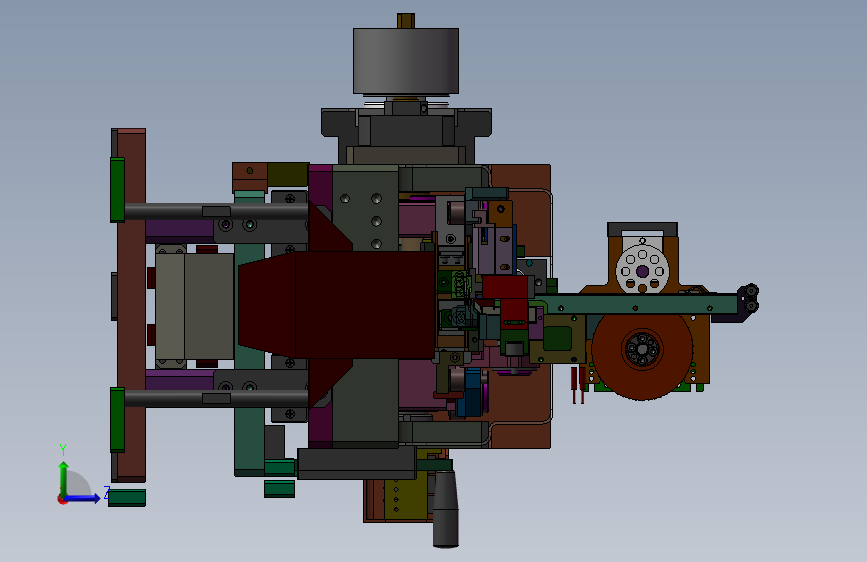This screenshot has height=562, width=867.
Task: Select the lower green pad on the brown plate
Action: pyautogui.click(x=117, y=420)
